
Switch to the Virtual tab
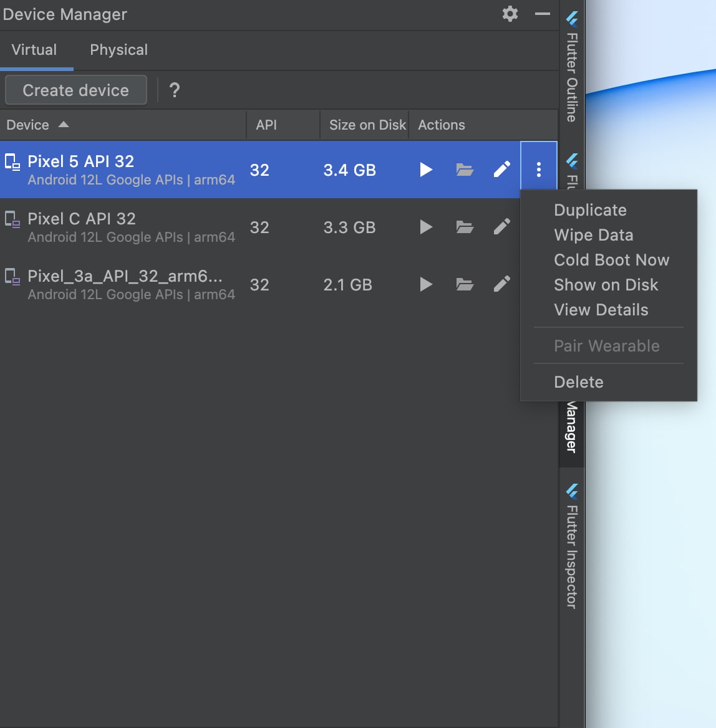coord(34,50)
